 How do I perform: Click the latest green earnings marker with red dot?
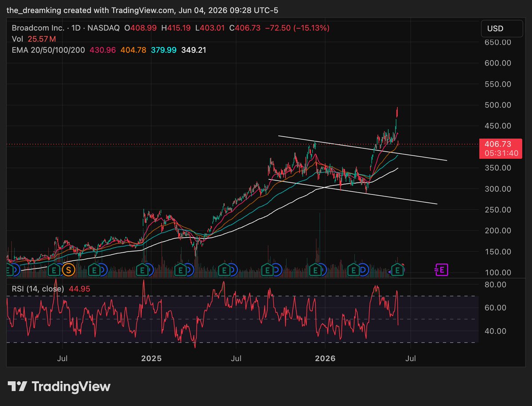tap(398, 269)
